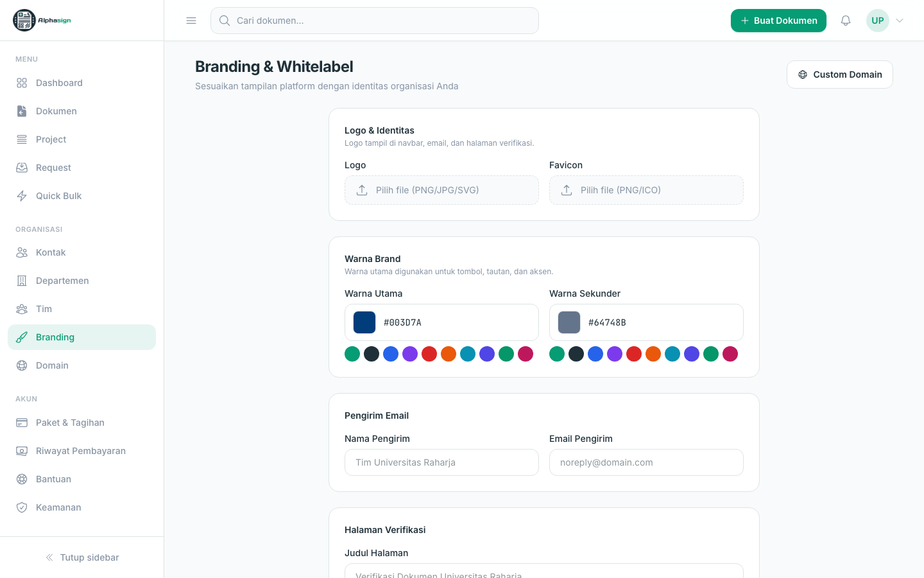924x578 pixels.
Task: Open the Dashboard sidebar icon
Action: [22, 83]
